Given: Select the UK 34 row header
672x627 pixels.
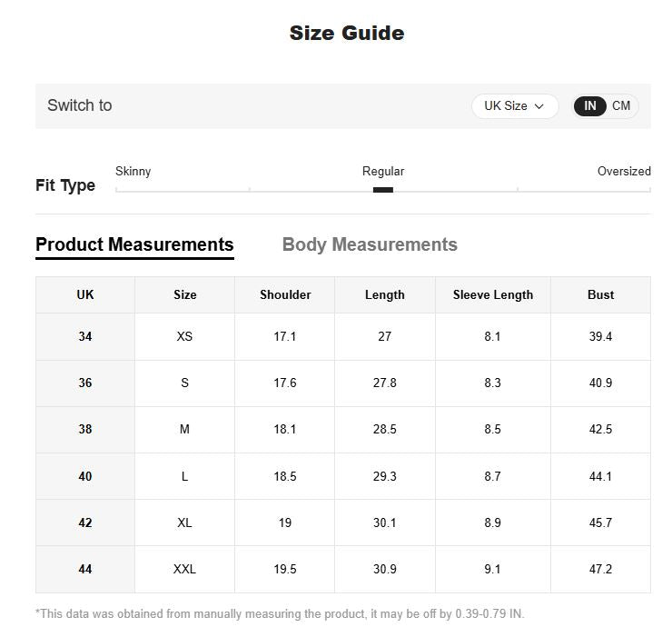Looking at the screenshot, I should pyautogui.click(x=85, y=336).
